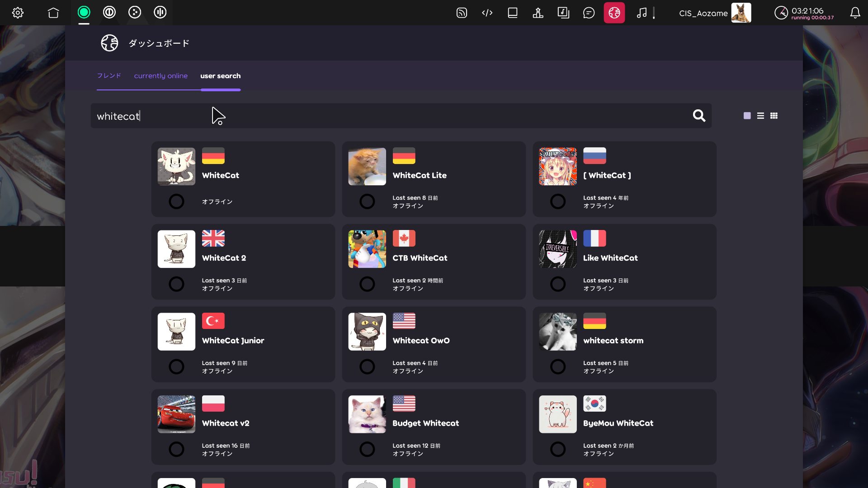Open the chat bubble icon
The image size is (868, 488).
pyautogui.click(x=589, y=13)
